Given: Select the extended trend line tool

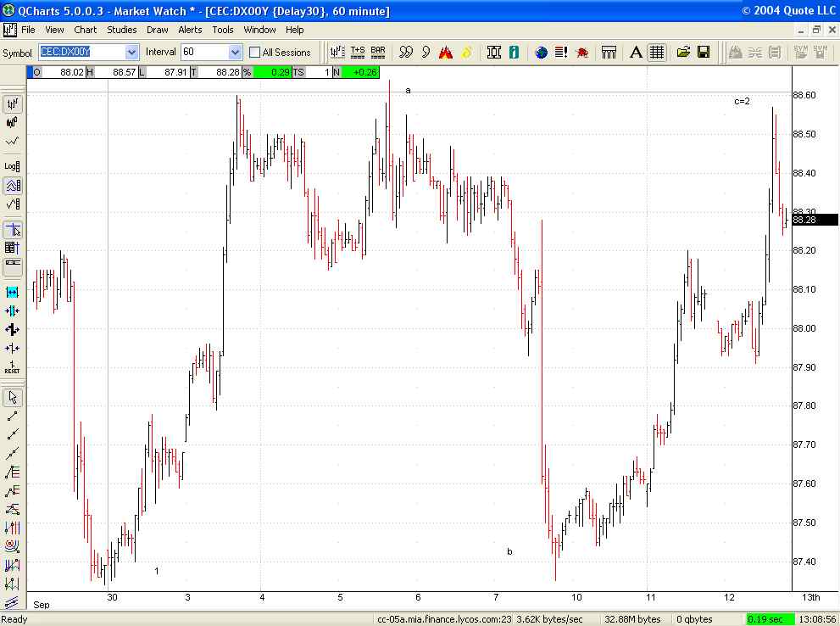Looking at the screenshot, I should point(13,454).
